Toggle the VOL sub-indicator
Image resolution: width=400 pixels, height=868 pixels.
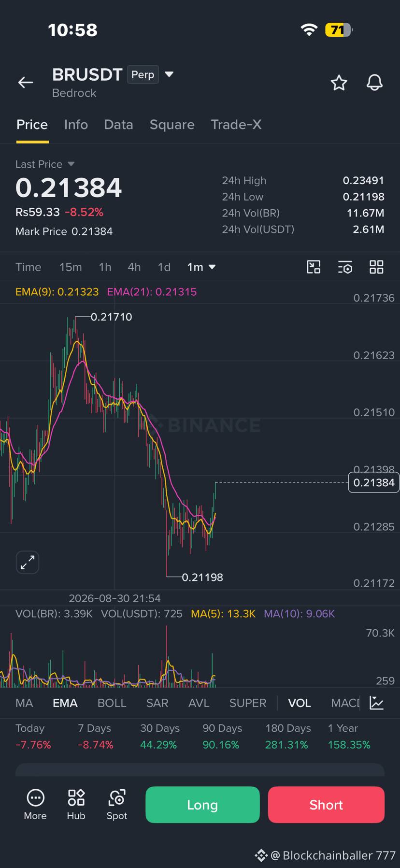point(300,703)
